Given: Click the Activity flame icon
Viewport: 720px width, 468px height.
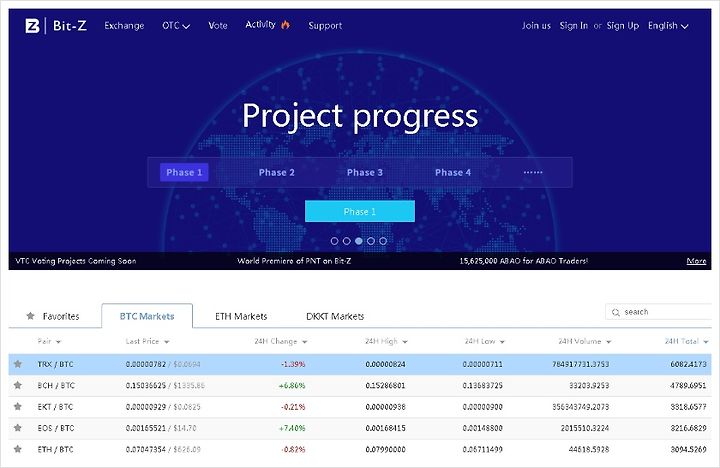Looking at the screenshot, I should (286, 25).
